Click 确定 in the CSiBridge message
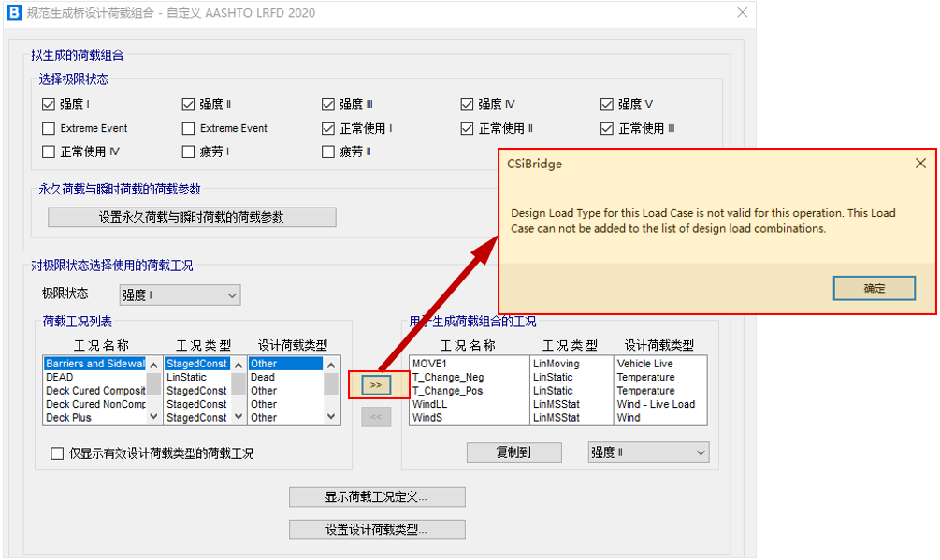The width and height of the screenshot is (940, 560). 874,289
